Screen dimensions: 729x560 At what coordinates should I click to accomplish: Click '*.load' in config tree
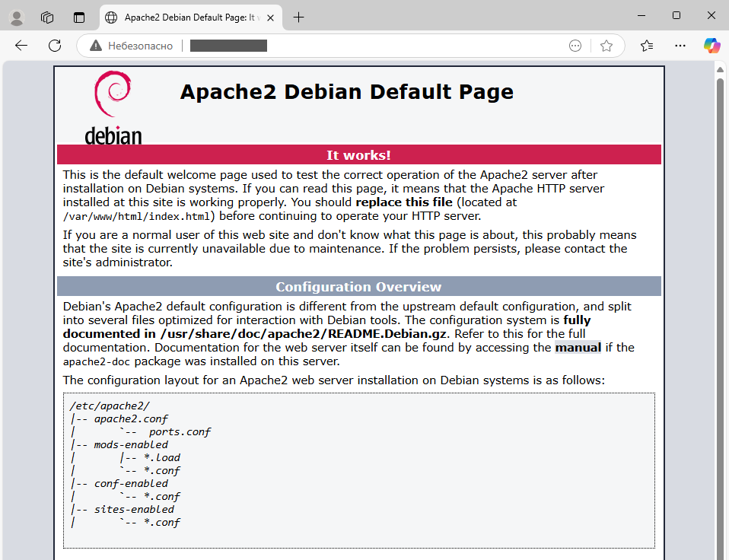pos(162,458)
